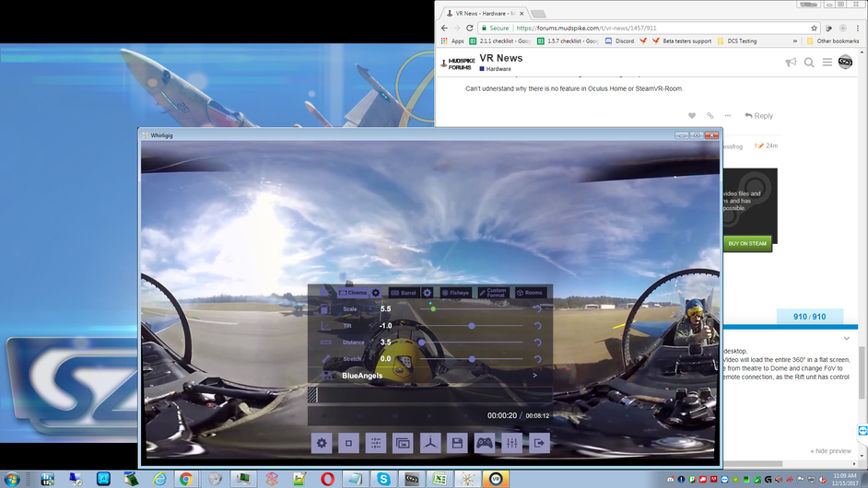Viewport: 868px width, 488px height.
Task: Select the Barrel projection mode
Action: click(405, 293)
